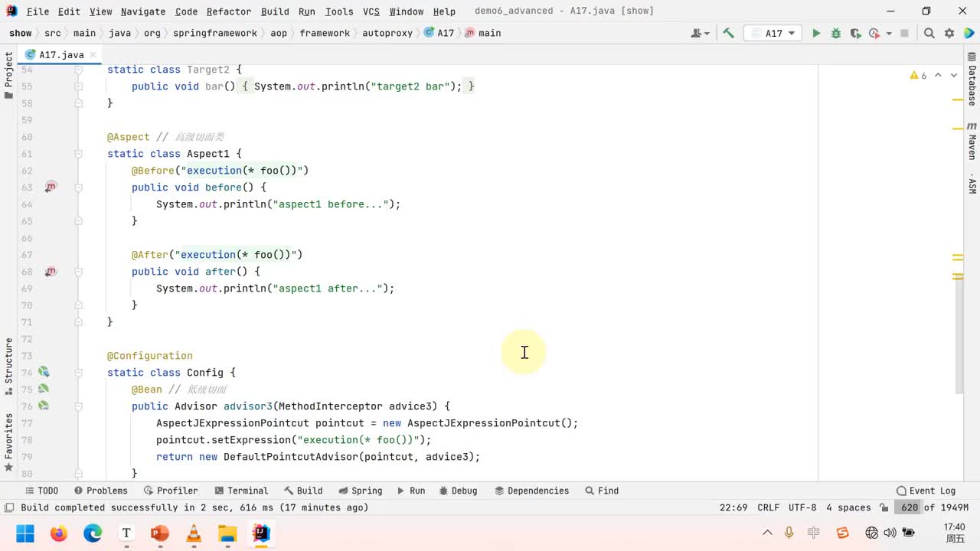This screenshot has height=551, width=980.
Task: Click the editor vertical scrollbar thumb
Action: point(958,335)
